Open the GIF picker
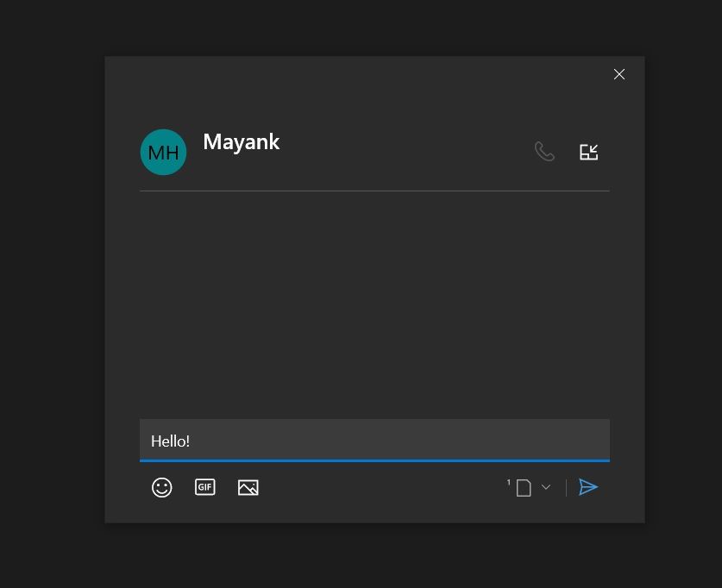The width and height of the screenshot is (722, 588). (x=204, y=487)
